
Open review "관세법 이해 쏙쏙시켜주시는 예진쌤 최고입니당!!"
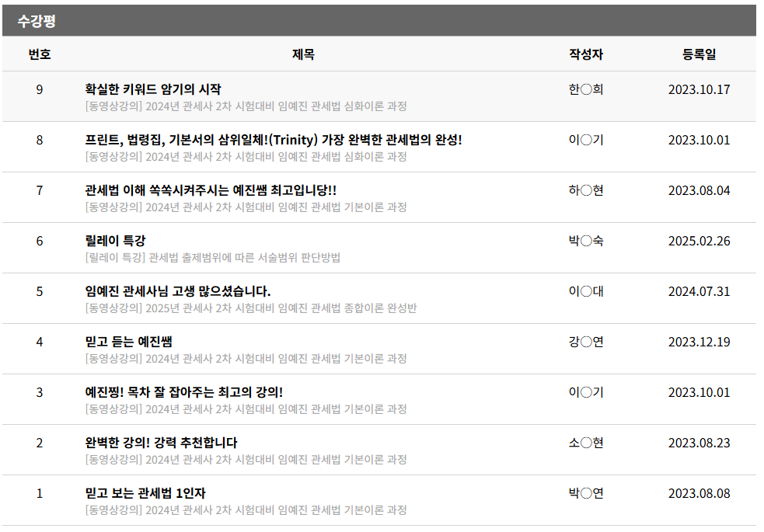[x=210, y=190]
